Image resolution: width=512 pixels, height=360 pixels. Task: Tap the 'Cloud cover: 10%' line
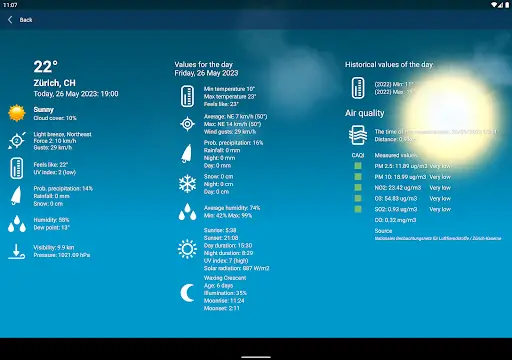point(55,118)
